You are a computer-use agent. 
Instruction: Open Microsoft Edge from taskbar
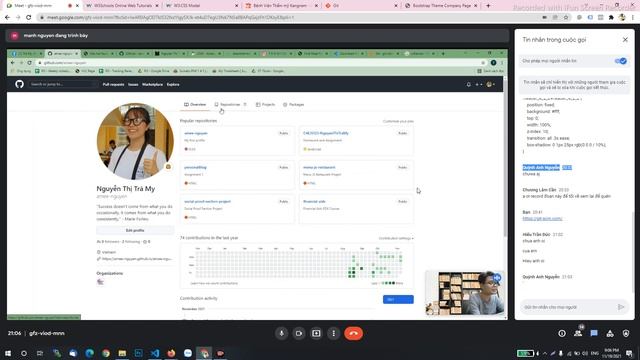89,353
